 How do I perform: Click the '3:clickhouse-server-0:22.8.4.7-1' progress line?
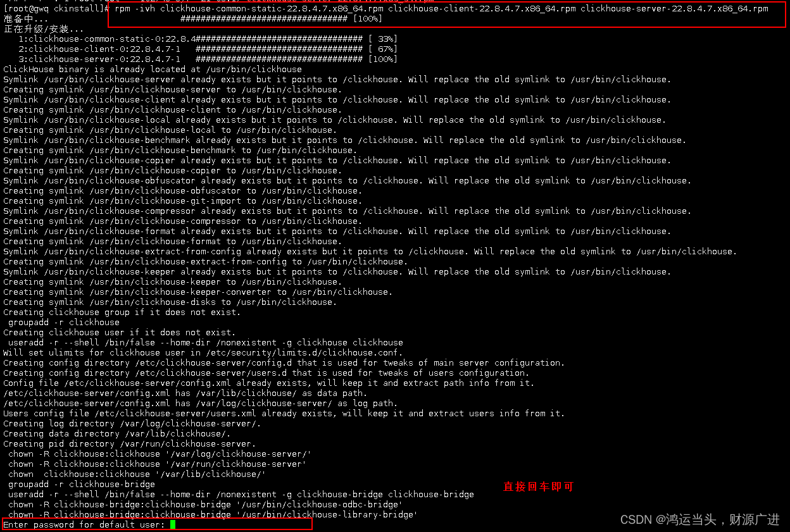pos(208,59)
